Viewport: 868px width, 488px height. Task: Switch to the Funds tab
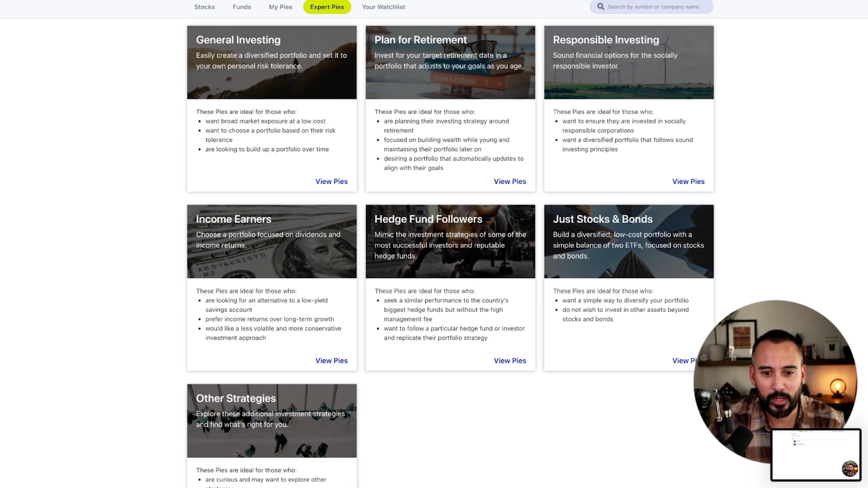coord(242,7)
